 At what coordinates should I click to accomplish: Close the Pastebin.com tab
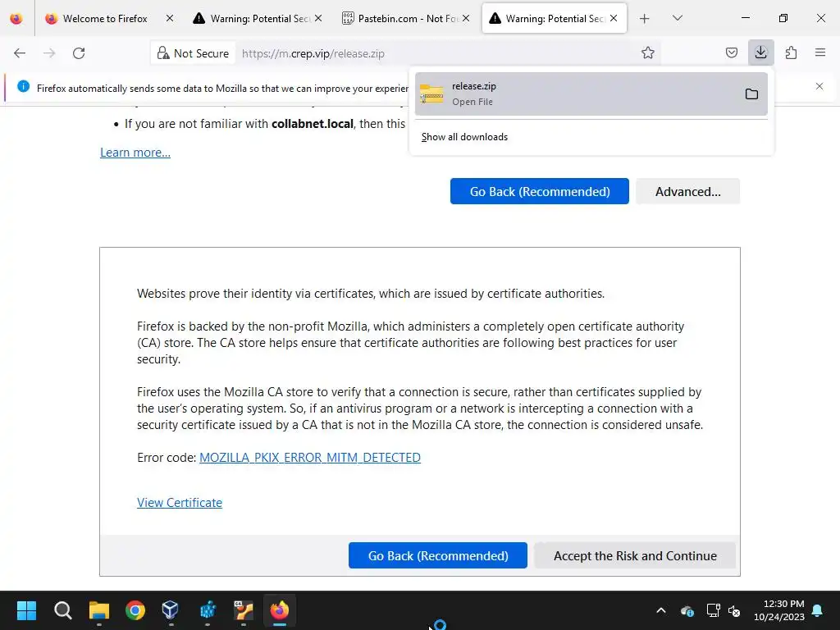coord(466,19)
